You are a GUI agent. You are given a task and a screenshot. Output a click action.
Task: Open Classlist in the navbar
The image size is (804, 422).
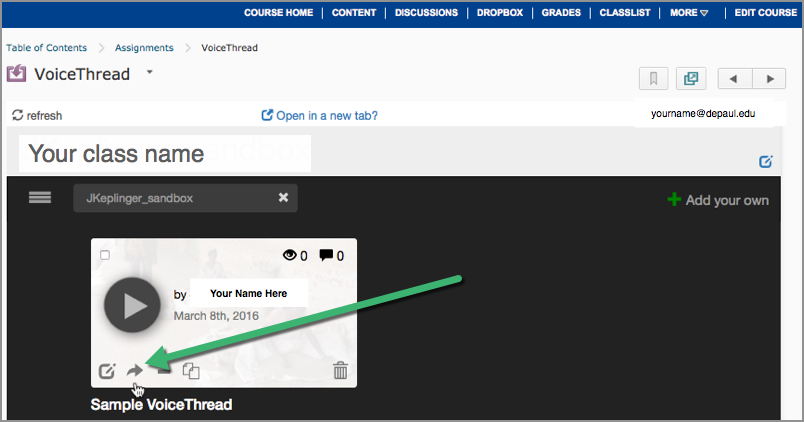pos(625,13)
